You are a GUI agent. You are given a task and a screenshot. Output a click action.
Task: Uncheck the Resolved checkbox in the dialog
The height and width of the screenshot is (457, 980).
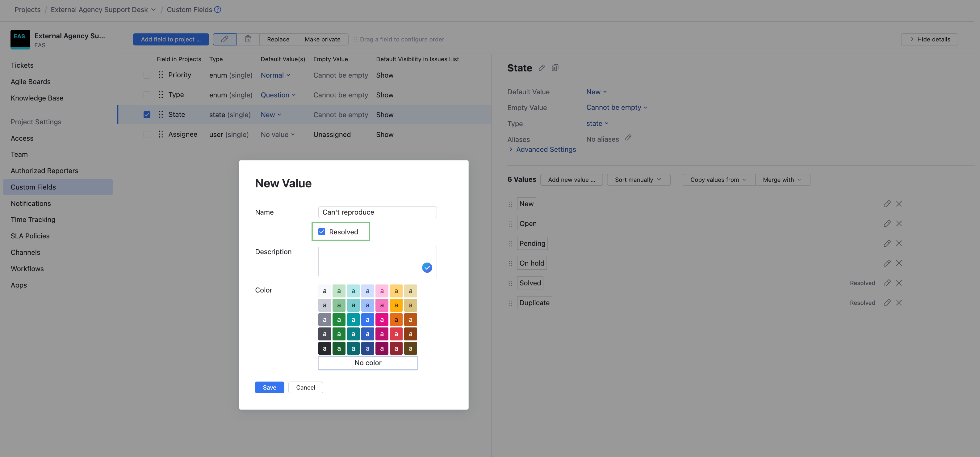(x=321, y=231)
